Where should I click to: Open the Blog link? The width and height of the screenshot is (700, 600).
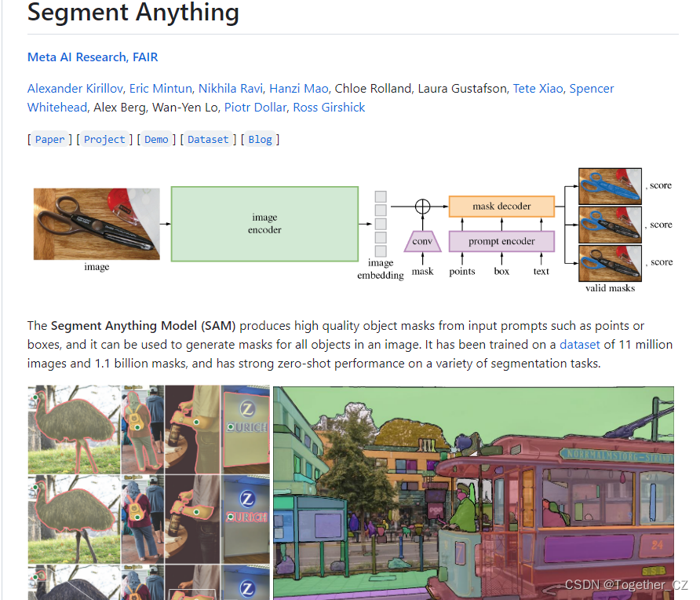(x=261, y=139)
